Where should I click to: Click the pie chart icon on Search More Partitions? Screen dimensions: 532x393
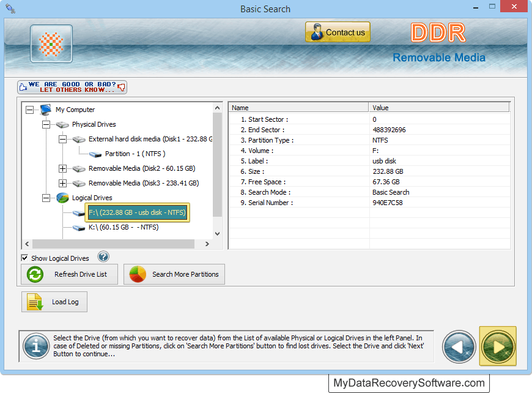pyautogui.click(x=138, y=274)
